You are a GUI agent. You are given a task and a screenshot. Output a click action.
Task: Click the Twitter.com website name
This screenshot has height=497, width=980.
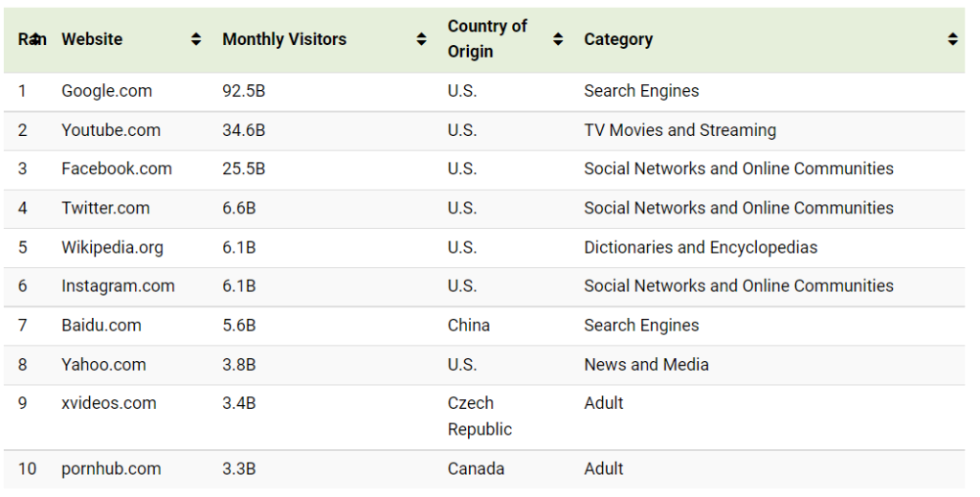(105, 208)
